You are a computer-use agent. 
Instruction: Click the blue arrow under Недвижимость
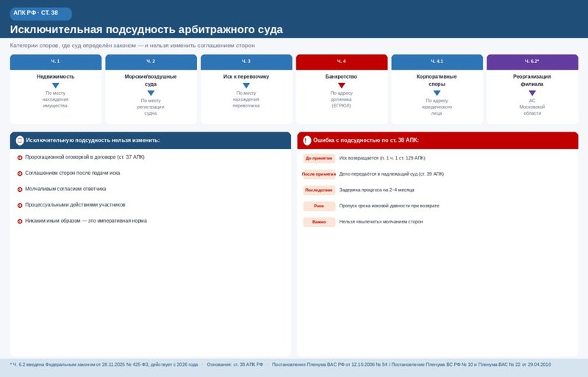[56, 85]
